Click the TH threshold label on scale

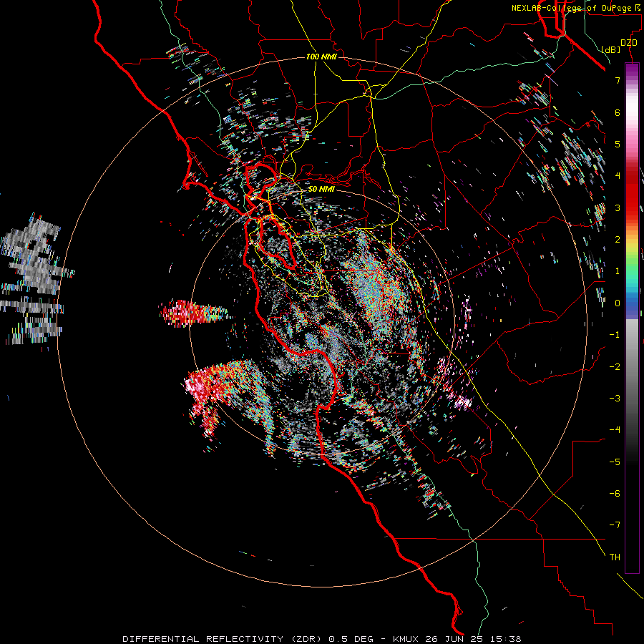tap(615, 557)
